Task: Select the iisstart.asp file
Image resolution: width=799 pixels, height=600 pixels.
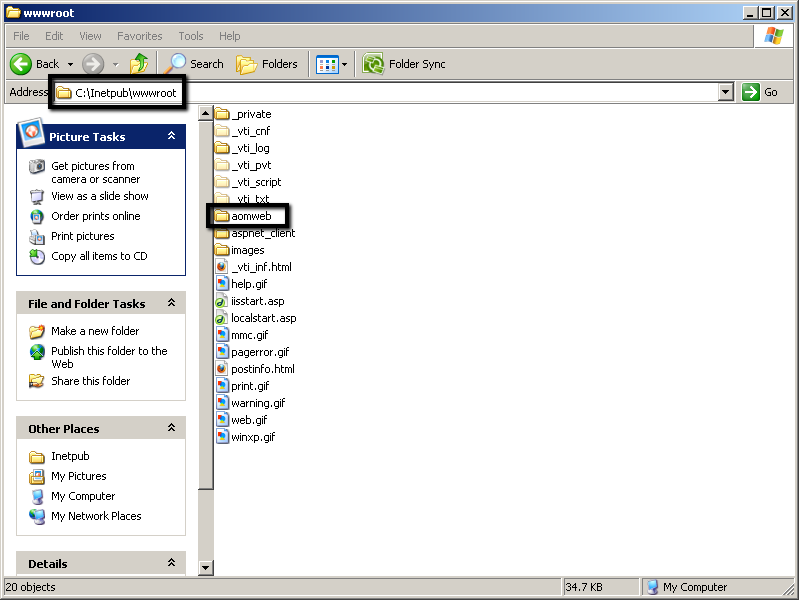Action: point(257,301)
